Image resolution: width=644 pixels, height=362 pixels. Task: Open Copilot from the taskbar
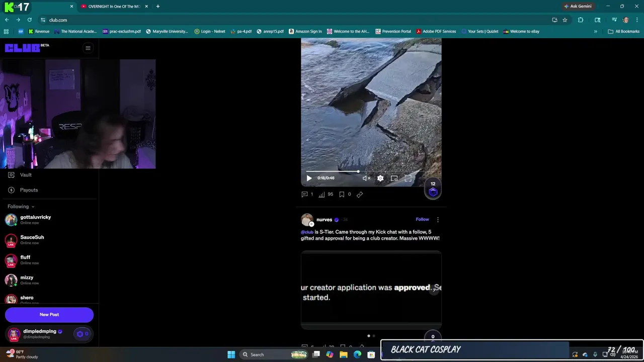coord(330,354)
